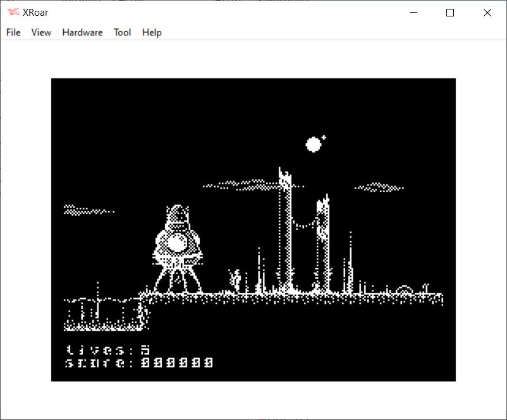
Task: Open the Hardware menu
Action: click(x=82, y=32)
